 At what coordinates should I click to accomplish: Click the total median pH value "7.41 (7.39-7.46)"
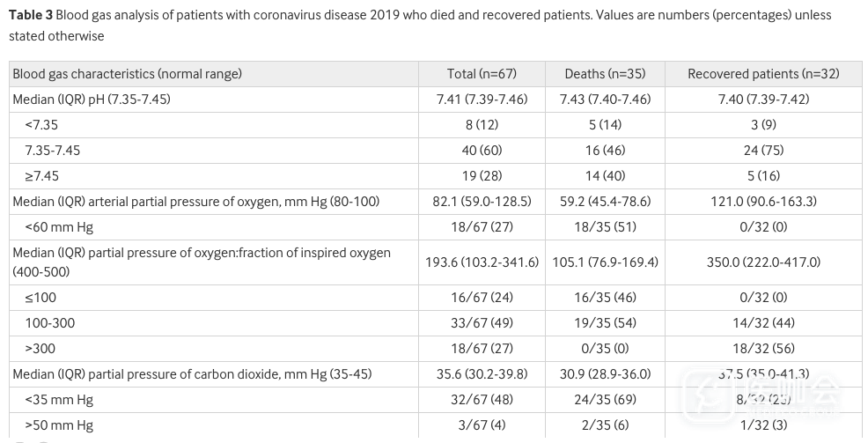(x=482, y=100)
